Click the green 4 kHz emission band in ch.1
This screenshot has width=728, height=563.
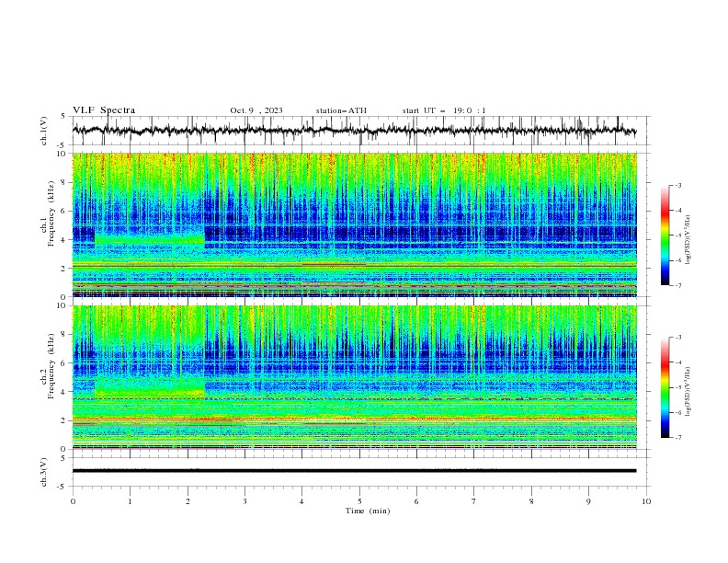150,240
